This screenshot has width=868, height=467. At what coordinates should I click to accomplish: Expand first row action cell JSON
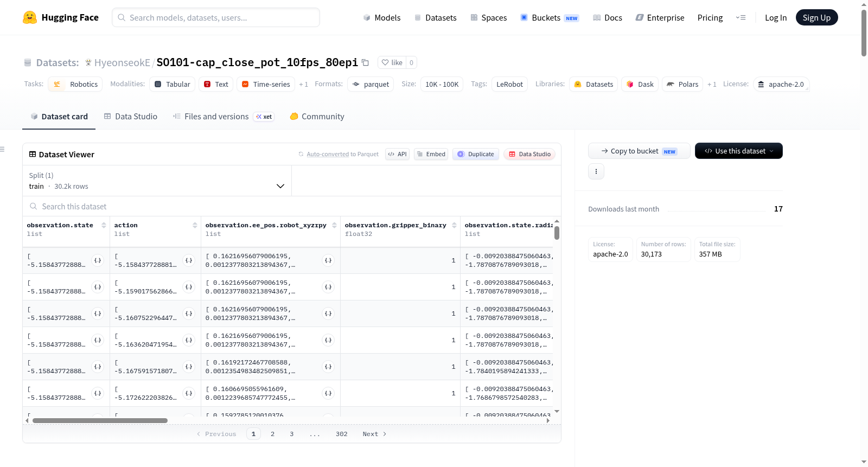[x=189, y=260]
